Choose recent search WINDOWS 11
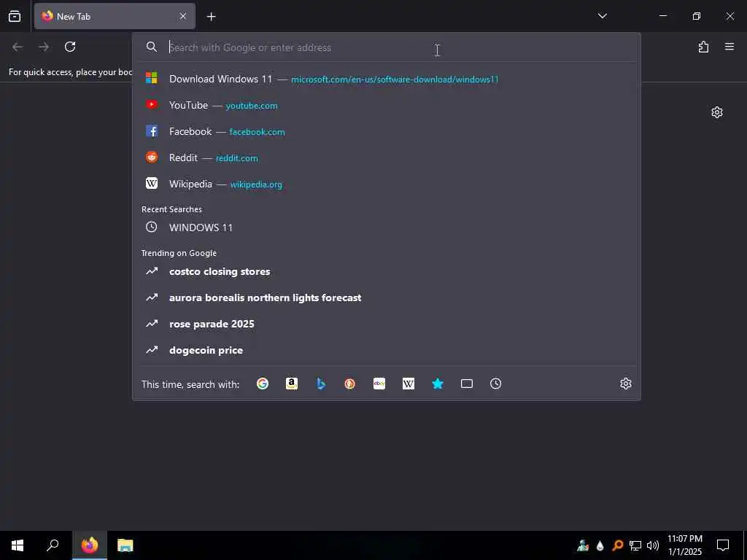 387,227
